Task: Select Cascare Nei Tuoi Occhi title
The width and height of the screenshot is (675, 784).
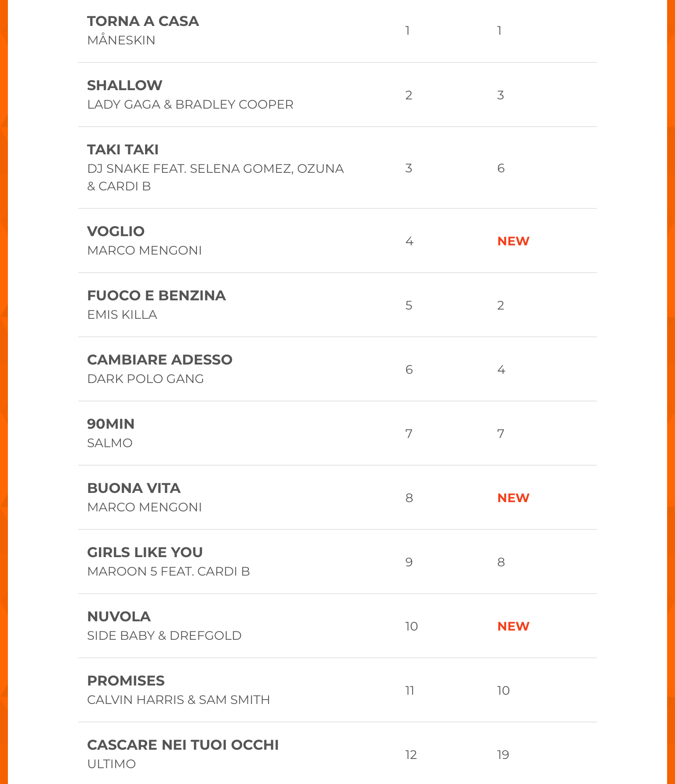Action: [x=183, y=745]
